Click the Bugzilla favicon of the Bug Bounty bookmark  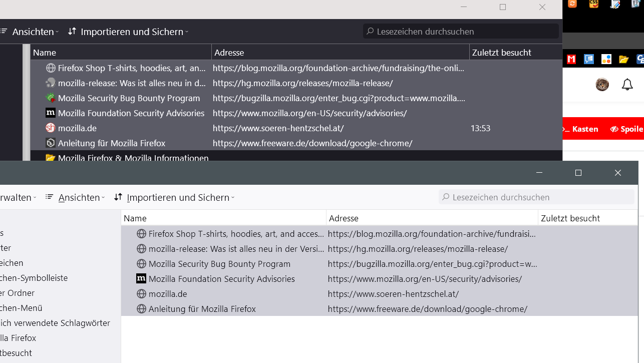(50, 98)
